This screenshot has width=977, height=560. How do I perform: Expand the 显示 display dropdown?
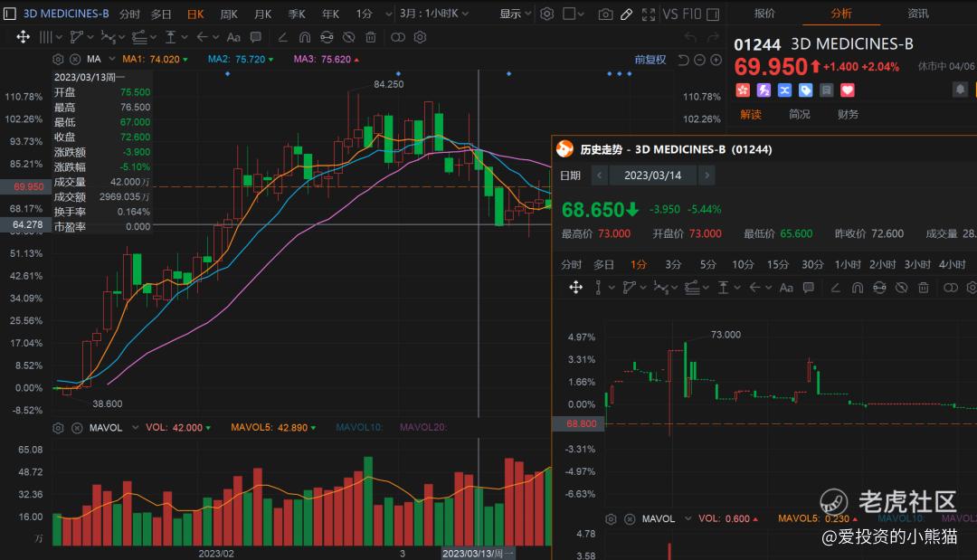pos(515,14)
